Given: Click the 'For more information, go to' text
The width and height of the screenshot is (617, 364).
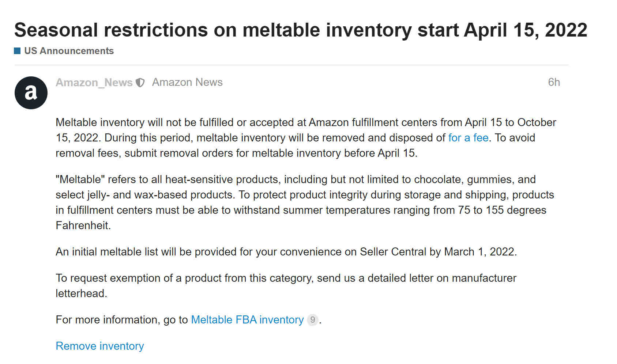Looking at the screenshot, I should 122,320.
